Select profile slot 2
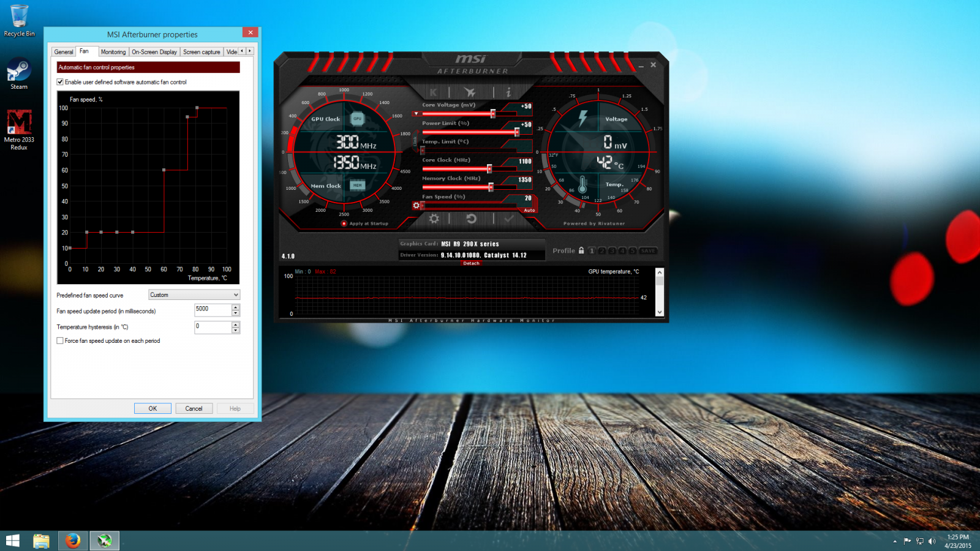This screenshot has height=551, width=980. pyautogui.click(x=602, y=251)
